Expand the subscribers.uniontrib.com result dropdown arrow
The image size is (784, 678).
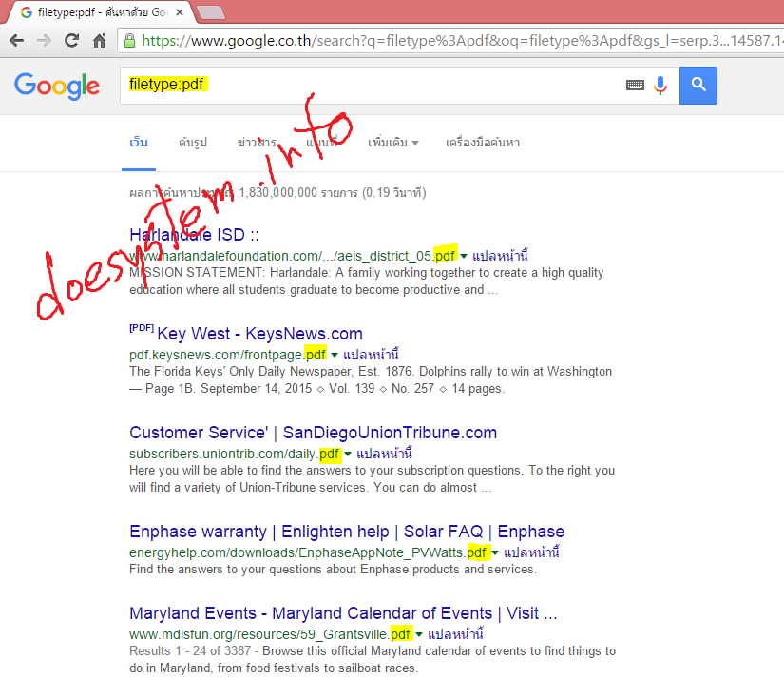(348, 454)
